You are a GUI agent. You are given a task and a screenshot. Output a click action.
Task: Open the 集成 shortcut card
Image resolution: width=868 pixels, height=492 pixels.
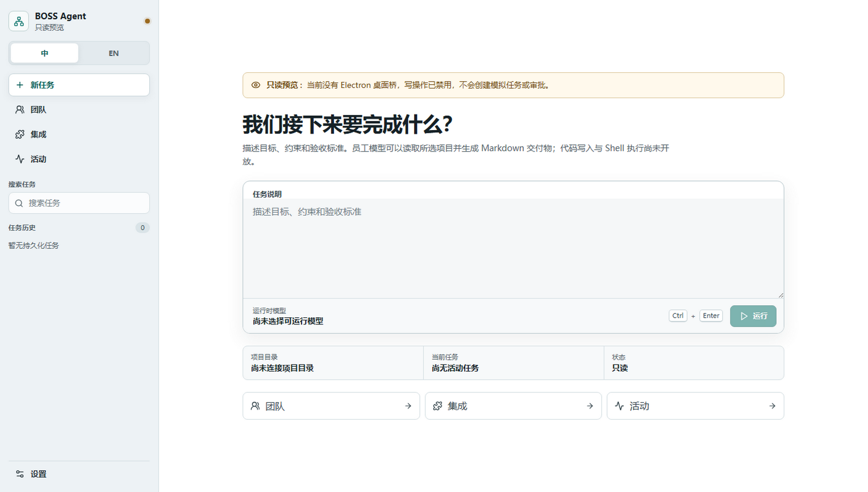click(513, 406)
